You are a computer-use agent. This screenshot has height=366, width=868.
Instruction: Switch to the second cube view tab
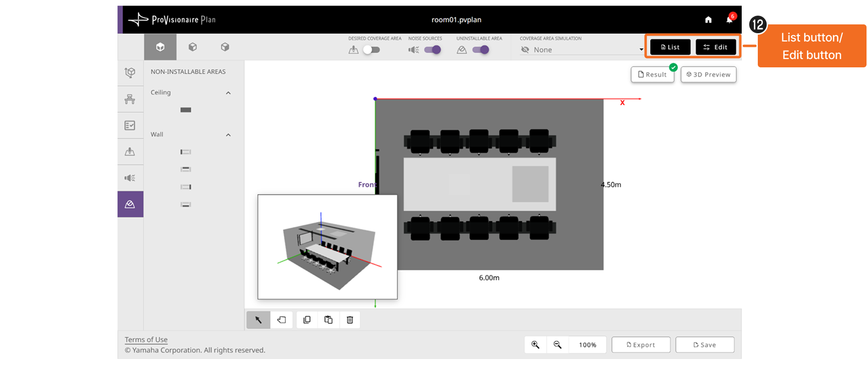(x=193, y=47)
